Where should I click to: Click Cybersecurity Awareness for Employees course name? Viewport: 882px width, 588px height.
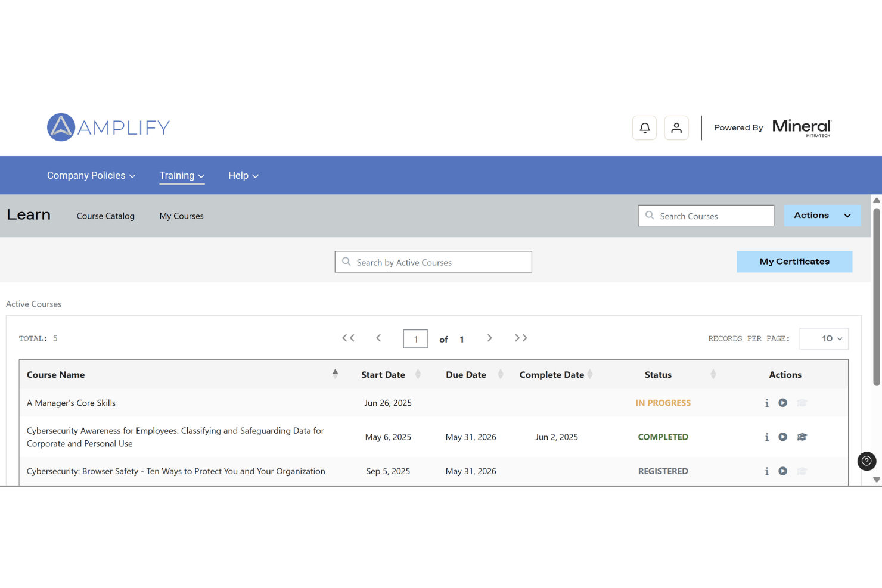coord(175,437)
